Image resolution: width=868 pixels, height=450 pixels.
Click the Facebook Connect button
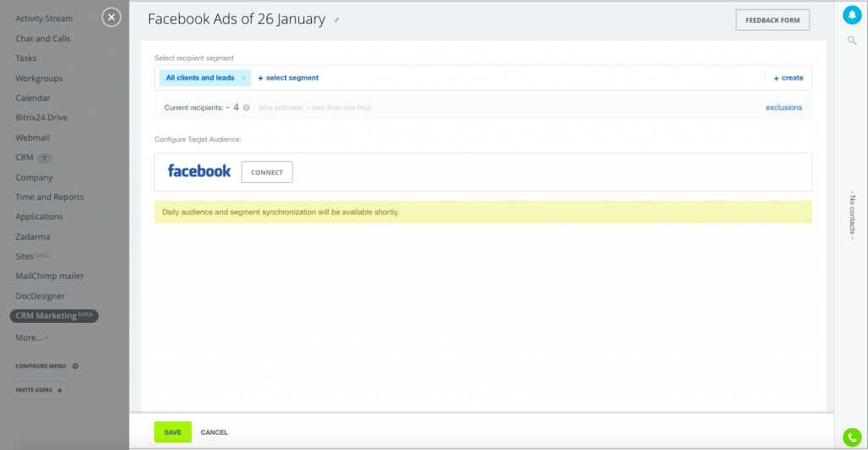[x=267, y=172]
